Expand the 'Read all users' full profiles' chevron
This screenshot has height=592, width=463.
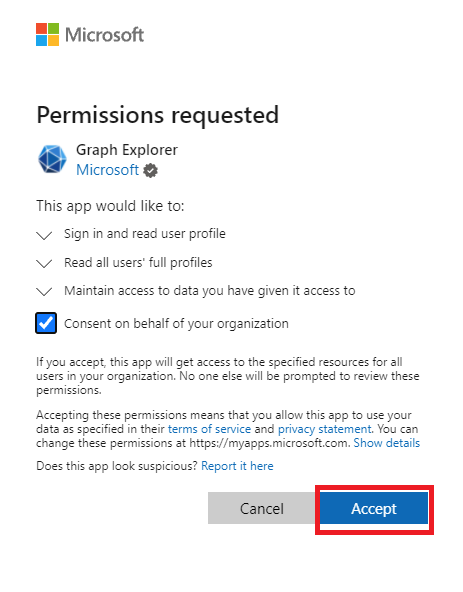(44, 264)
